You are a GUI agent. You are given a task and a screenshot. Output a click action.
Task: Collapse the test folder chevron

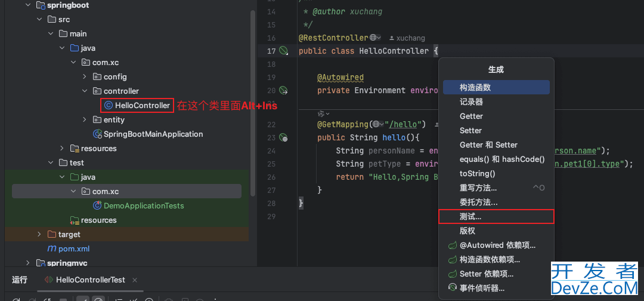[x=51, y=162]
